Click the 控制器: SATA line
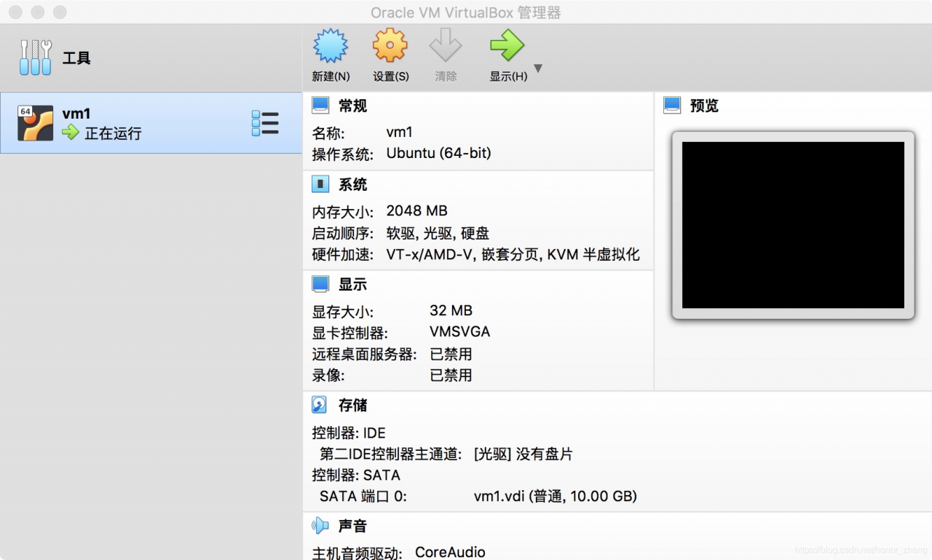This screenshot has width=932, height=560. 356,476
